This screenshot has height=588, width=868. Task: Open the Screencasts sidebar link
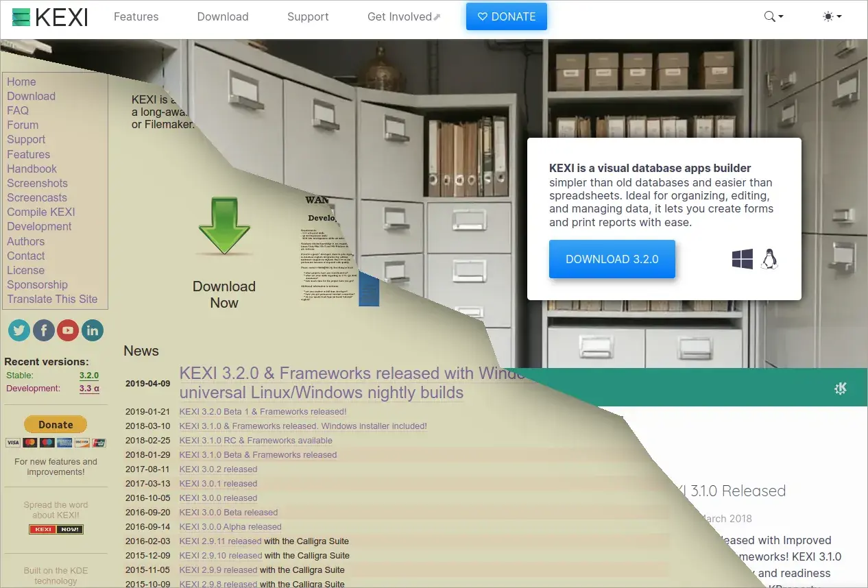click(37, 197)
